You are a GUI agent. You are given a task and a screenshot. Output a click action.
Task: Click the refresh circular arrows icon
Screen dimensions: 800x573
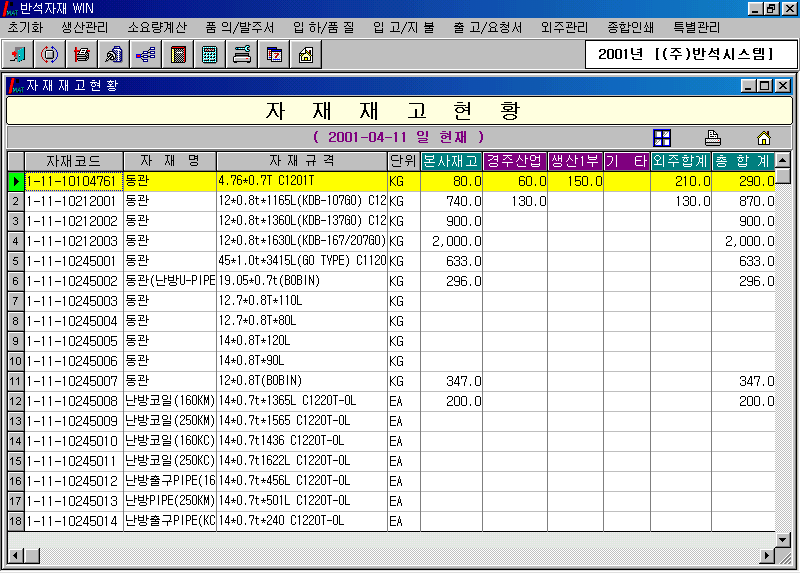51,54
